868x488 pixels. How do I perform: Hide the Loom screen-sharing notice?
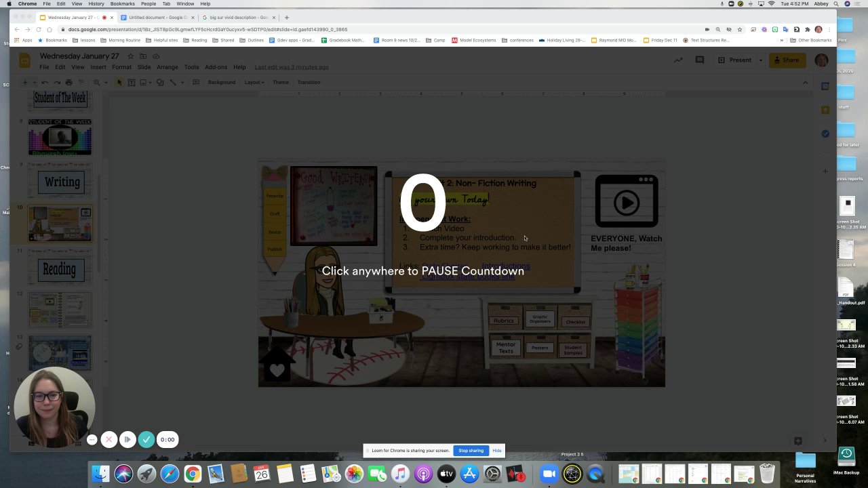coord(497,451)
